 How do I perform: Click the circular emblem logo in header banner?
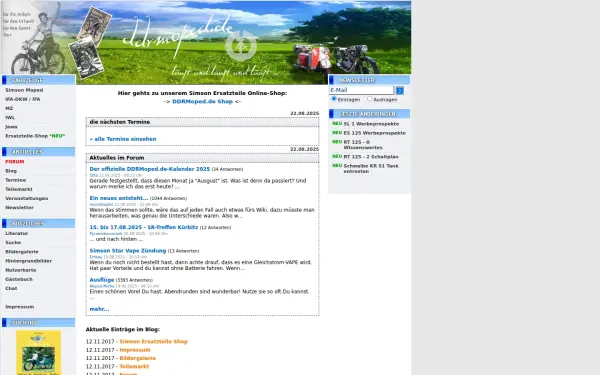click(241, 46)
